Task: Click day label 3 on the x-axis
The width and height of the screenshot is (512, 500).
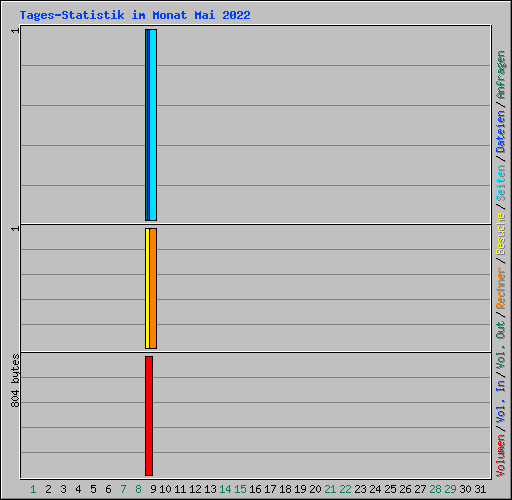Action: [63, 489]
